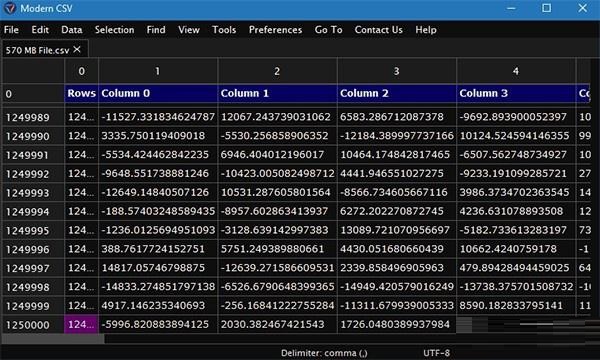Click the horizontal scrollbar thumb

(53, 339)
